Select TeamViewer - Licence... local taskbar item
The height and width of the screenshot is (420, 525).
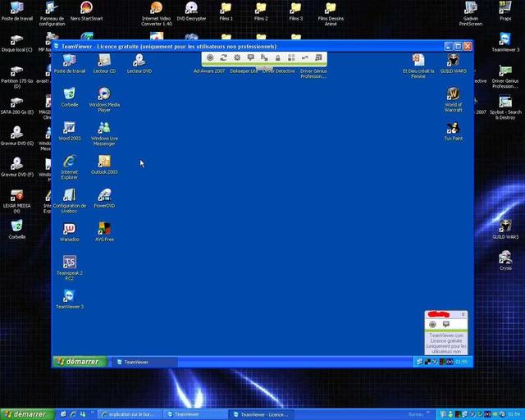click(x=262, y=414)
